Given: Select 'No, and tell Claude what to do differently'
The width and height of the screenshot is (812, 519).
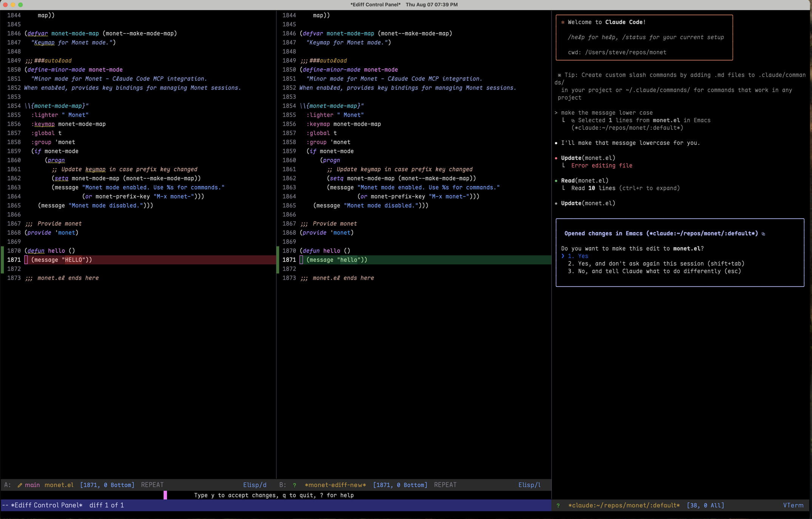Looking at the screenshot, I should pyautogui.click(x=654, y=271).
